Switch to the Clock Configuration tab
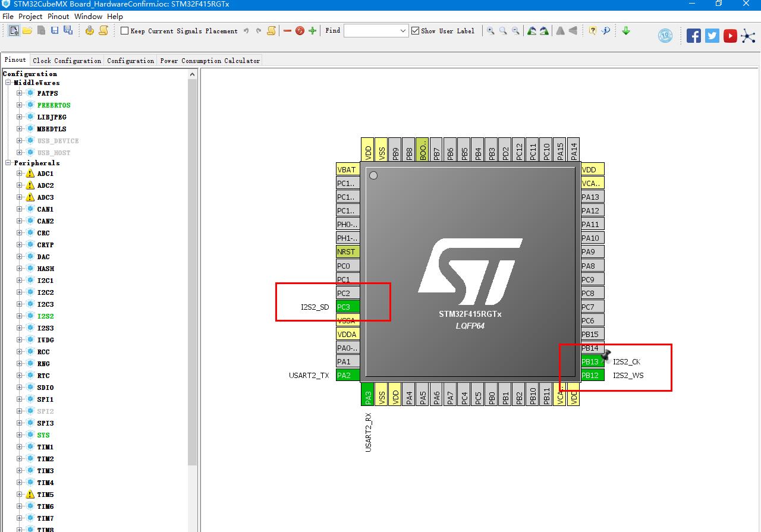The width and height of the screenshot is (761, 532). coord(67,61)
